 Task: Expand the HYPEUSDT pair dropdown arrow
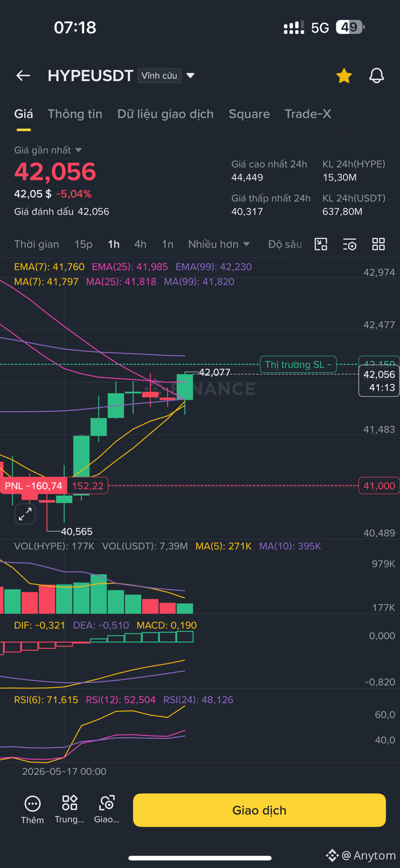(190, 75)
